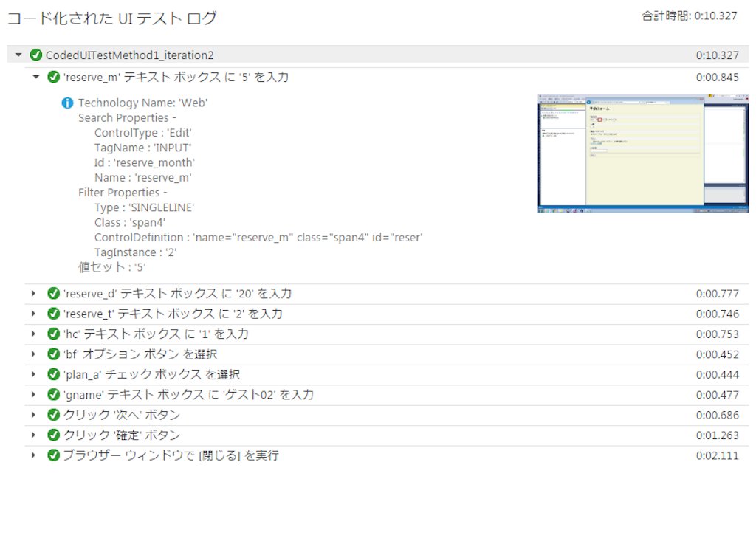Select "'reserve_d' テキスト ボックス に '20' を入力"
Screen dimensions: 756x544
pos(177,294)
